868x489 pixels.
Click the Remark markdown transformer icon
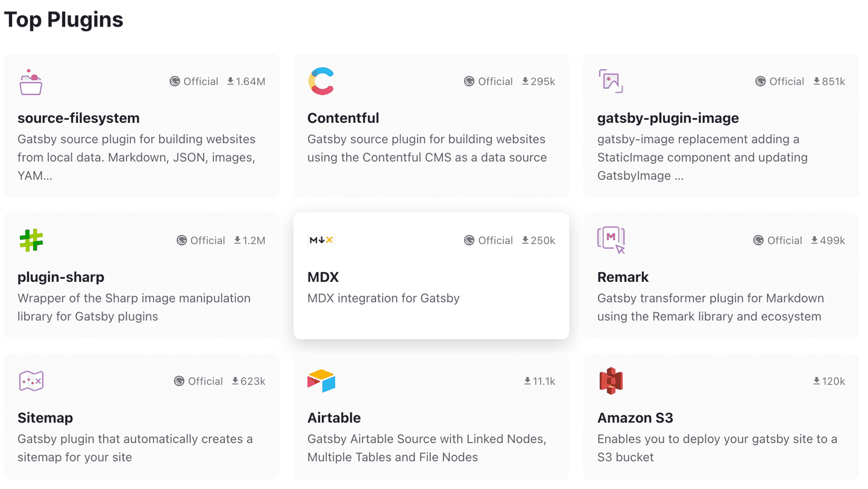pyautogui.click(x=611, y=240)
